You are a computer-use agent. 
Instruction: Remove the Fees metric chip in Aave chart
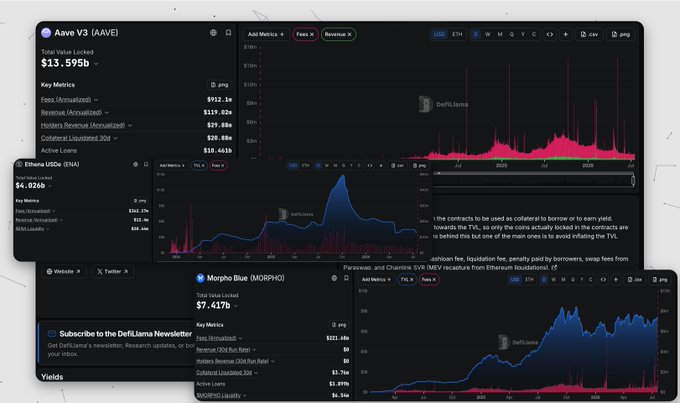point(311,34)
